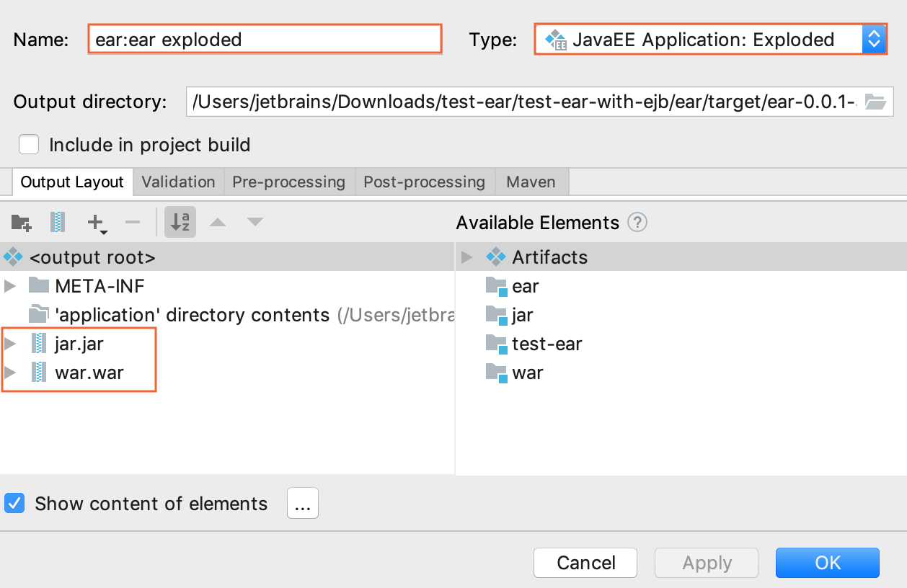
Task: Uncheck Show content of elements
Action: (x=14, y=503)
